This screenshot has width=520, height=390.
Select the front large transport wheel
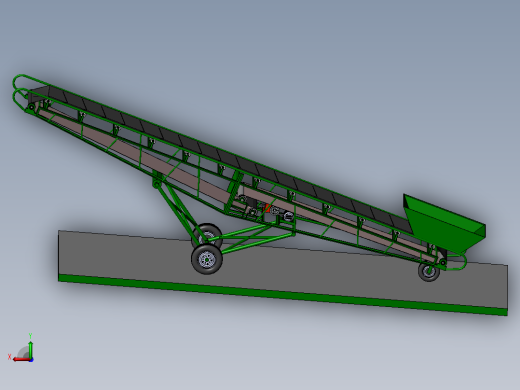pyautogui.click(x=207, y=259)
